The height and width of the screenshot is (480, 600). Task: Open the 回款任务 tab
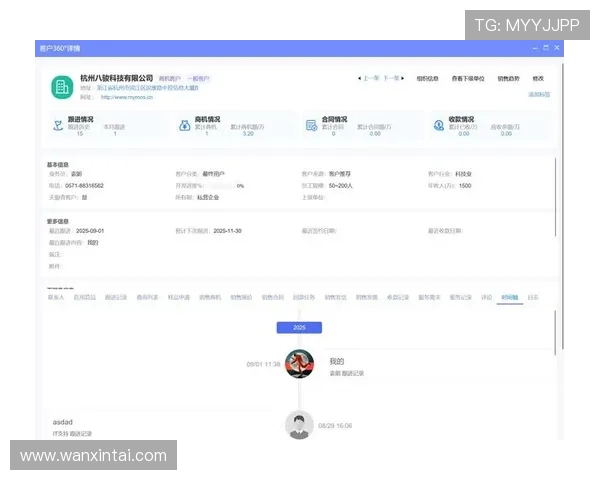(x=304, y=297)
